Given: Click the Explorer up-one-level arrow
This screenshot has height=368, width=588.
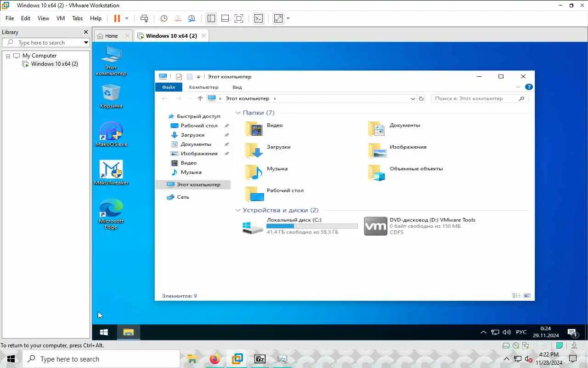Looking at the screenshot, I should click(200, 98).
